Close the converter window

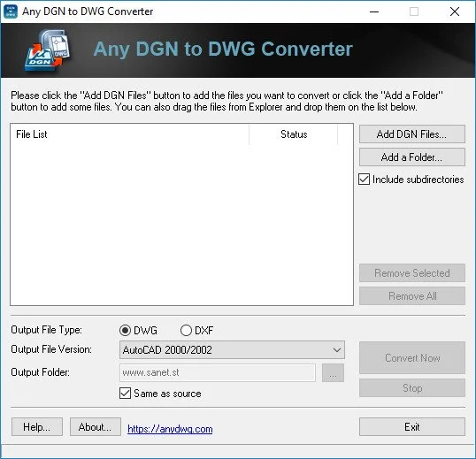455,11
